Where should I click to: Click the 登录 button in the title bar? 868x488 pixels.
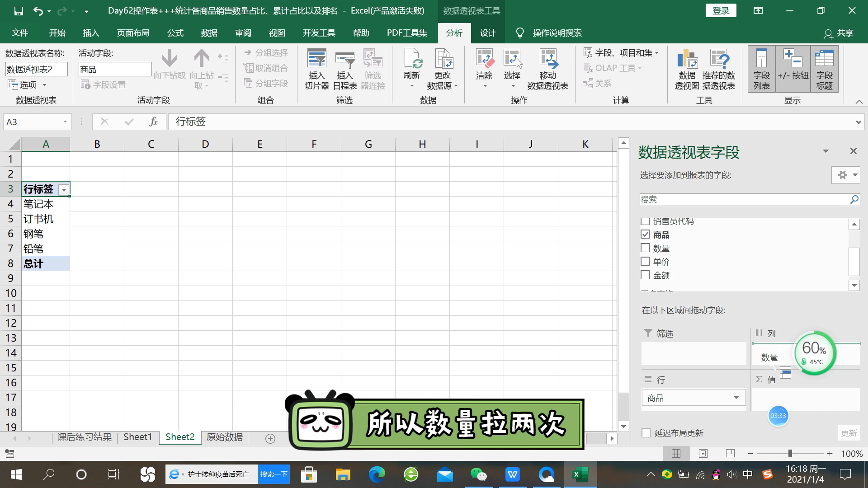click(x=721, y=10)
